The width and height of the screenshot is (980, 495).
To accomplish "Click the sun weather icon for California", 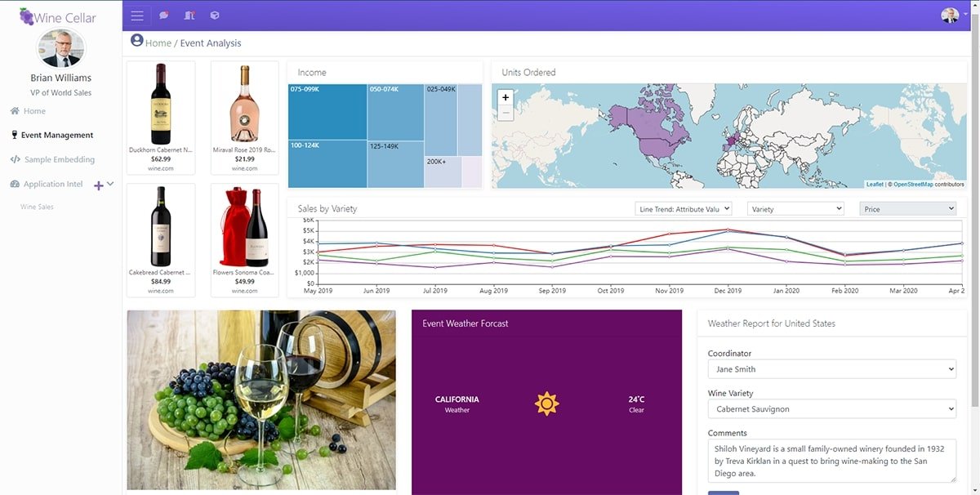I will 546,404.
